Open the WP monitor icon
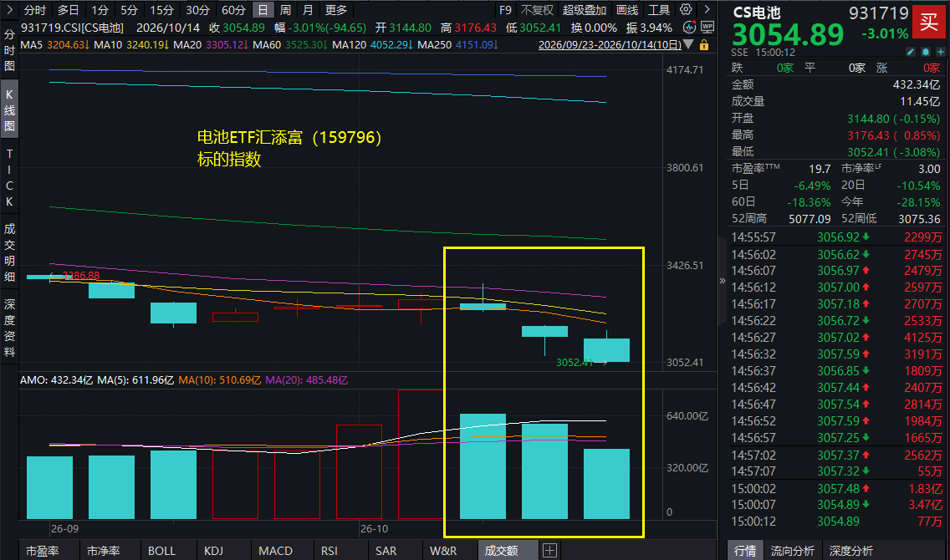 pyautogui.click(x=707, y=28)
